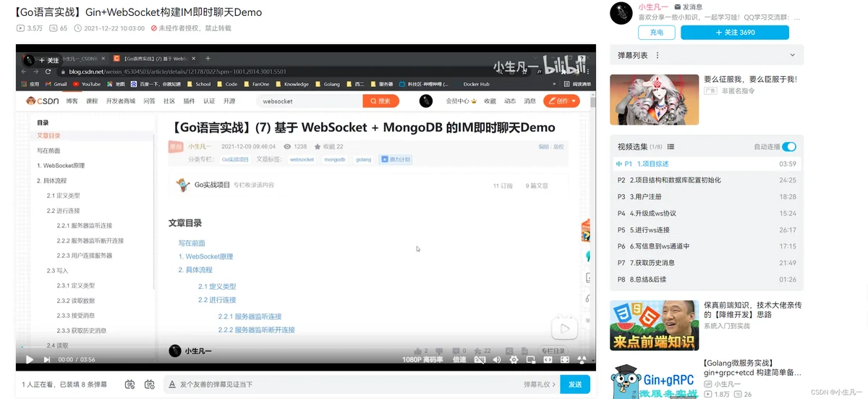Viewport: 868px width, 399px height.
Task: Select the 【Go语言实战】 browser tab in video
Action: [154, 59]
